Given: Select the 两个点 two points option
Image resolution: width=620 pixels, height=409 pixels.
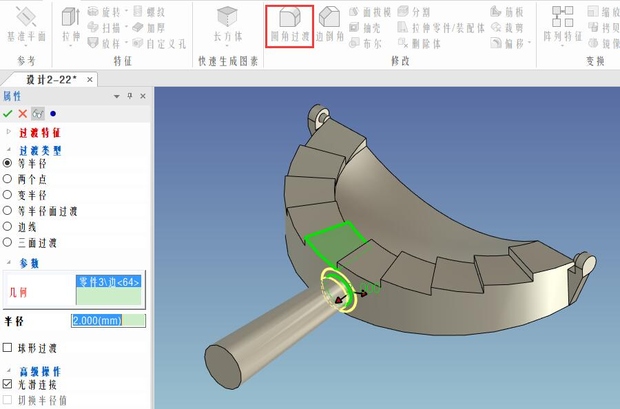Looking at the screenshot, I should click(7, 179).
